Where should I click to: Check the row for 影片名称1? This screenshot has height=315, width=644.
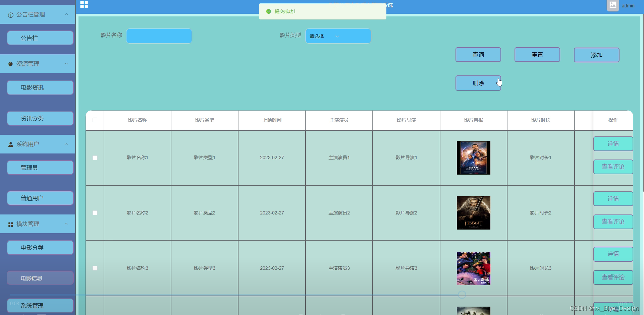pos(95,158)
